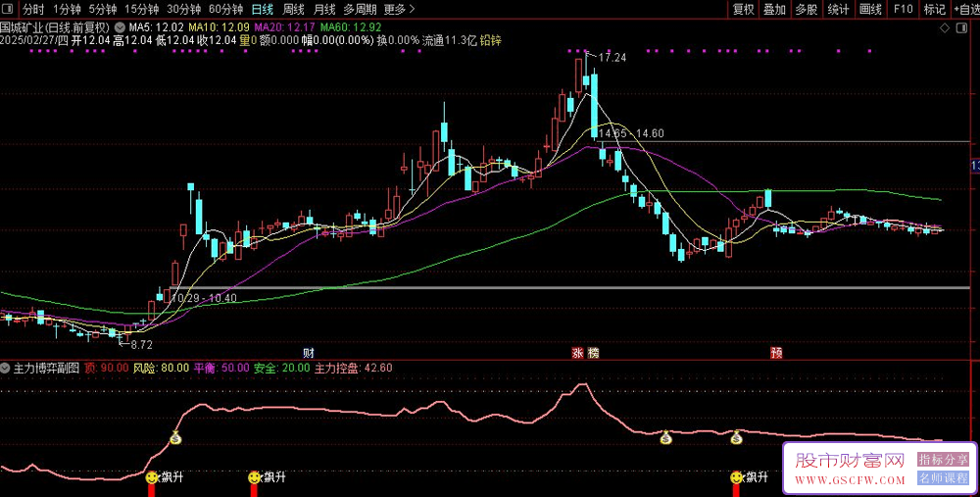
Task: Open the 多股 multi-stock view
Action: 807,10
